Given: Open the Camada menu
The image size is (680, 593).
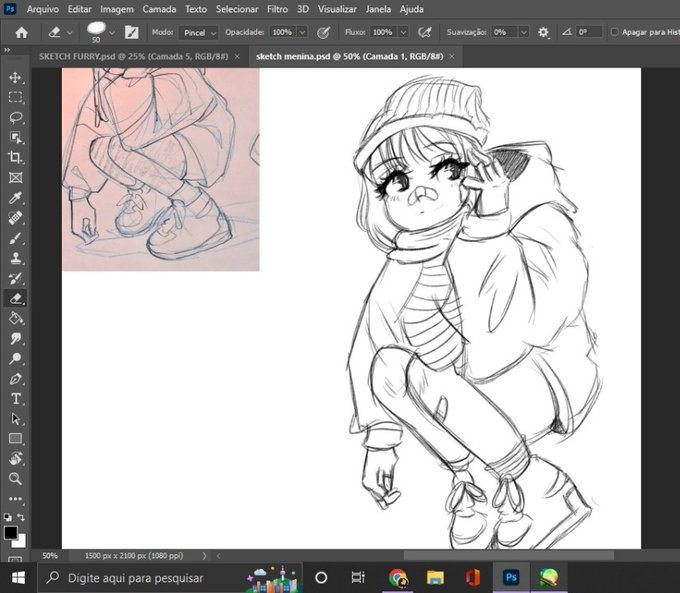Looking at the screenshot, I should coord(159,9).
